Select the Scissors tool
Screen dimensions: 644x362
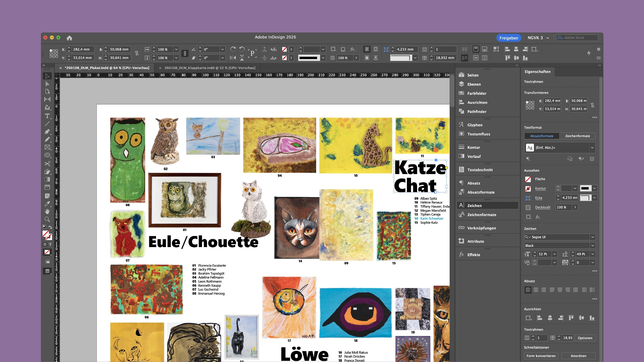47,164
